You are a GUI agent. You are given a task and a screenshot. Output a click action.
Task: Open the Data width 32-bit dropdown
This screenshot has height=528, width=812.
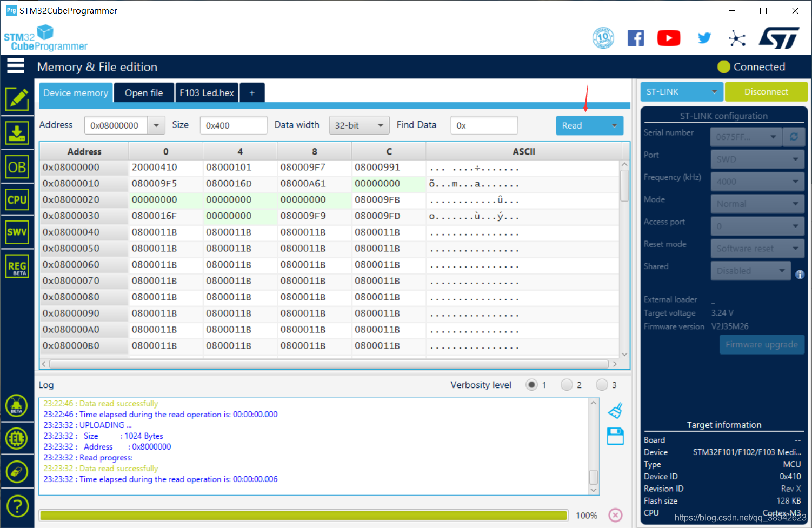coord(359,125)
